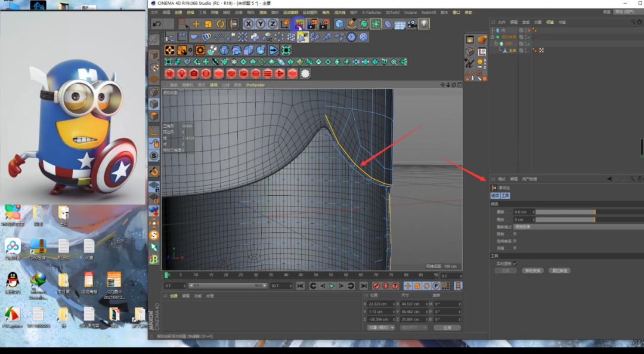Click the 应用 apply button in coordinates panel
The image size is (644, 354).
point(447,328)
